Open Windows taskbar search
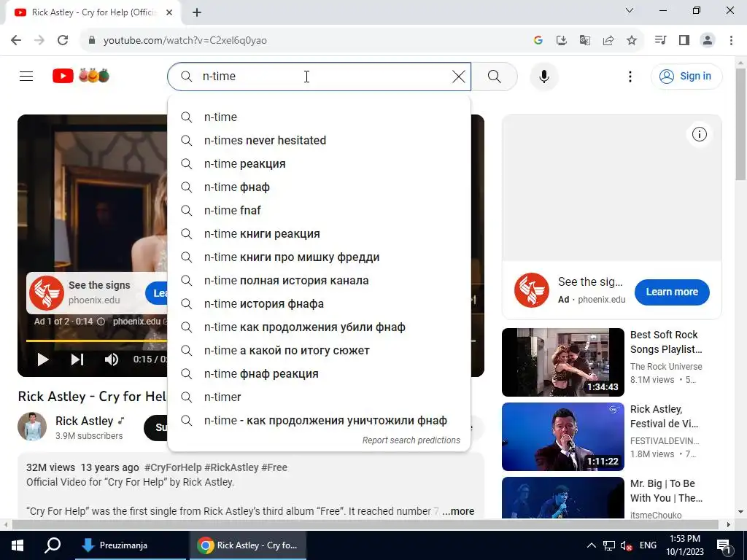747x560 pixels. coord(53,545)
